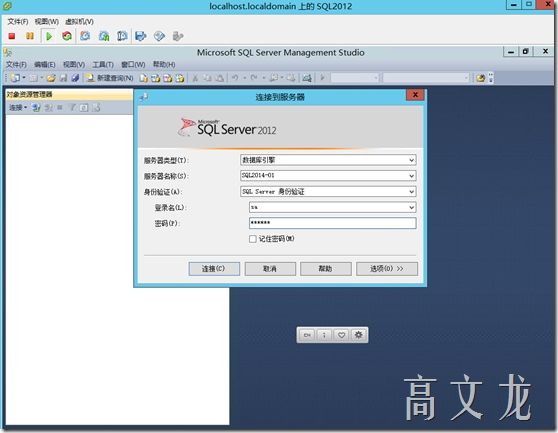This screenshot has height=433, width=558.
Task: Click the 取消 cancel button
Action: click(x=270, y=269)
